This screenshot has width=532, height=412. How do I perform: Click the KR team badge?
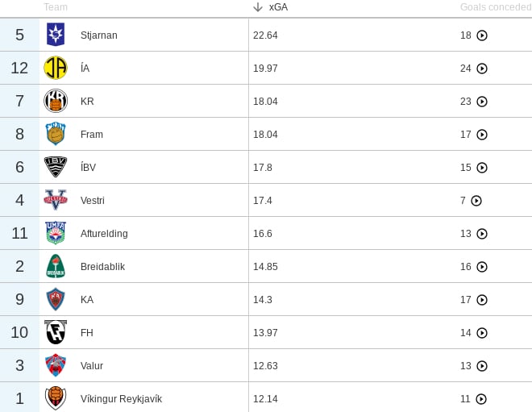point(56,101)
